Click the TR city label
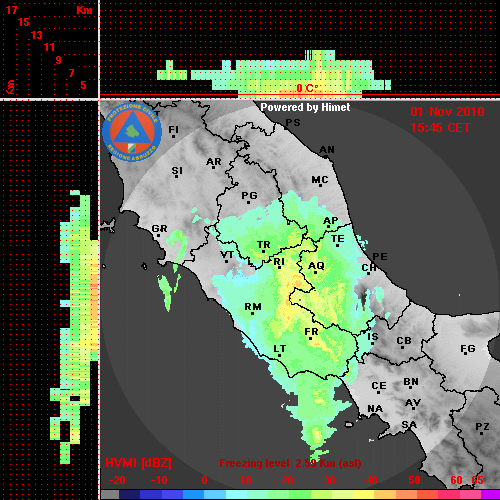500x500 pixels. (x=264, y=245)
